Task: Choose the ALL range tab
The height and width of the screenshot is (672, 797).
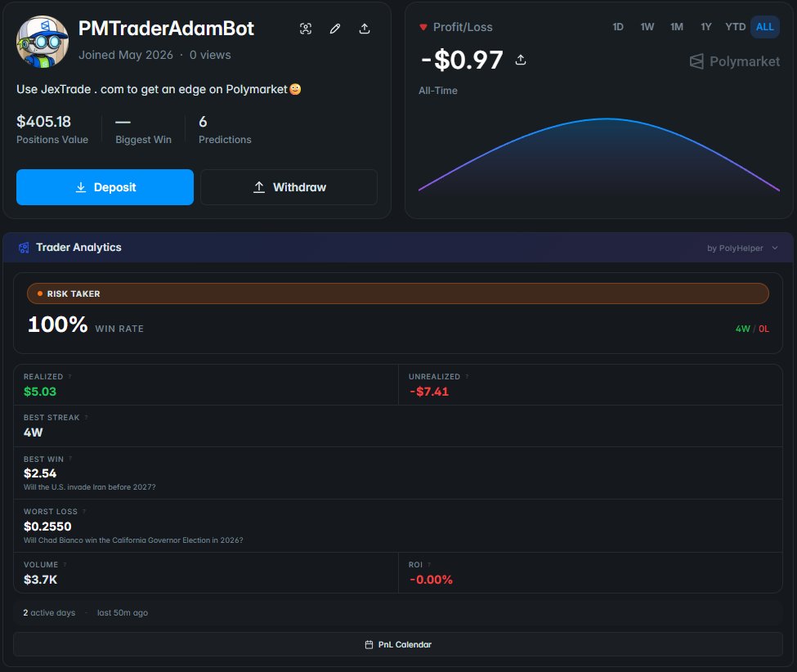Action: (764, 27)
